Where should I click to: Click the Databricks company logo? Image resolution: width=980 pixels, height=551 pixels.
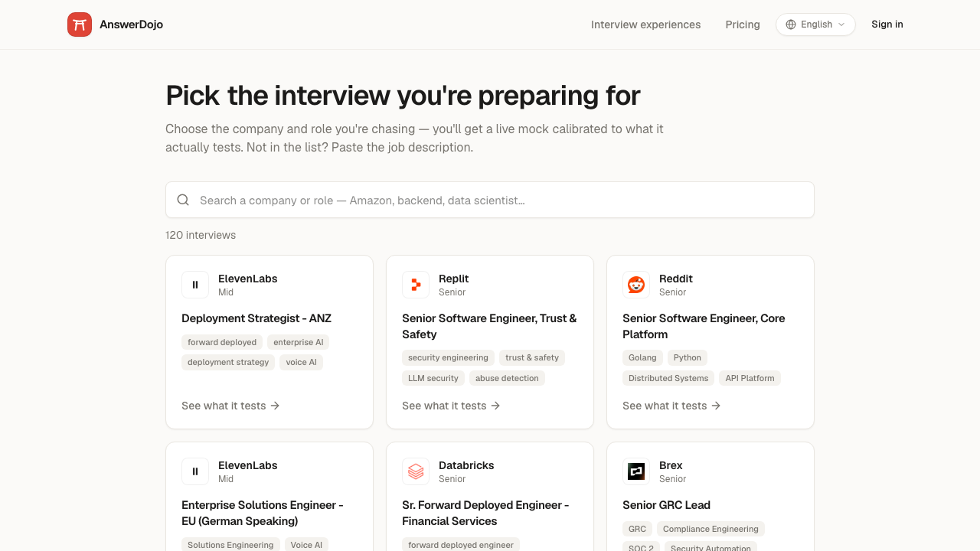click(416, 471)
